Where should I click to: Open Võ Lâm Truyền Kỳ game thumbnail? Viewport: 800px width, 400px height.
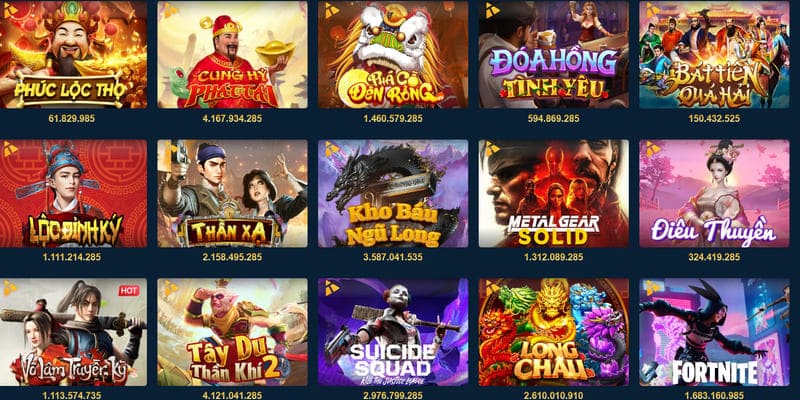click(x=73, y=332)
